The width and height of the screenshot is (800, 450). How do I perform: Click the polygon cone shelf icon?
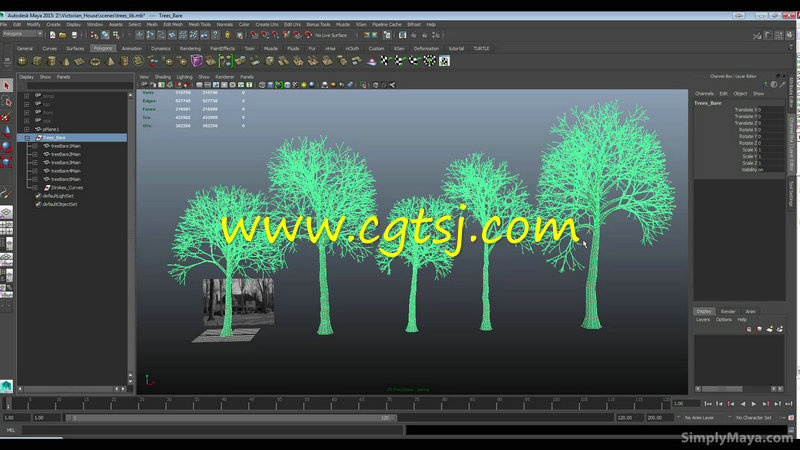coord(66,61)
